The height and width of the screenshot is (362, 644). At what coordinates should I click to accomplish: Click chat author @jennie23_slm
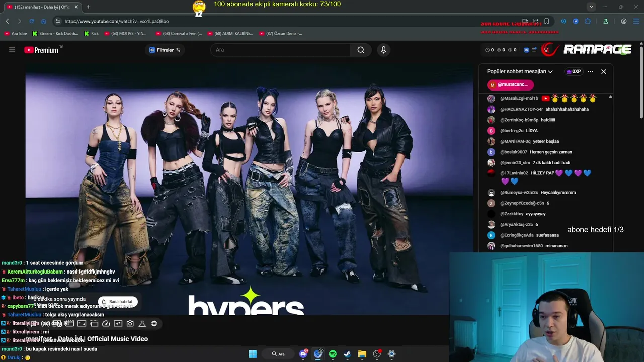point(515,163)
